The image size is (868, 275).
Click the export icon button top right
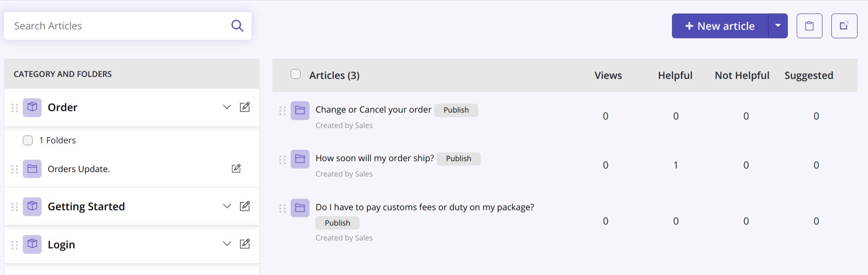tap(844, 26)
